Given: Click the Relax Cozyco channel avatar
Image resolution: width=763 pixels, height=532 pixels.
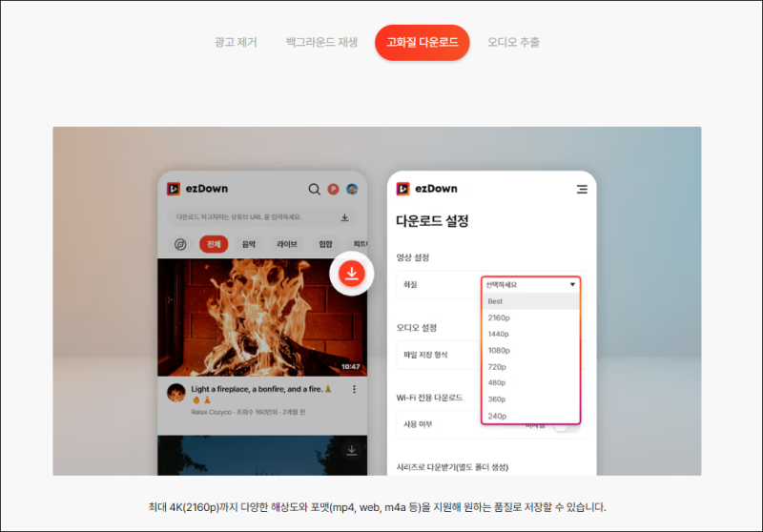Looking at the screenshot, I should point(176,393).
